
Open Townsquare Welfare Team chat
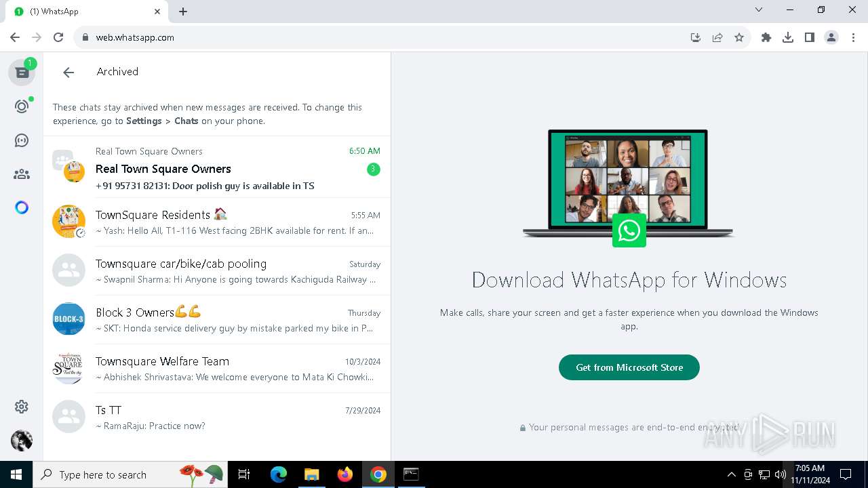click(x=217, y=369)
